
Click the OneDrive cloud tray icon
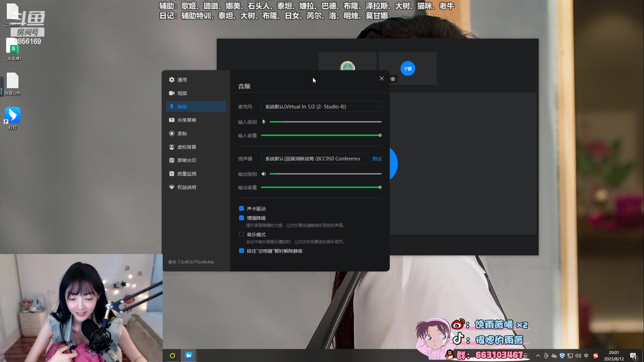click(x=554, y=356)
